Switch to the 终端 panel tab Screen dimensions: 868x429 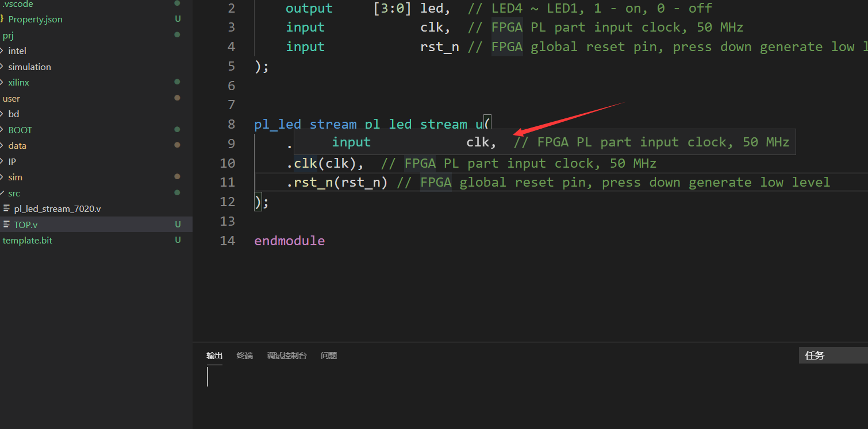click(245, 355)
